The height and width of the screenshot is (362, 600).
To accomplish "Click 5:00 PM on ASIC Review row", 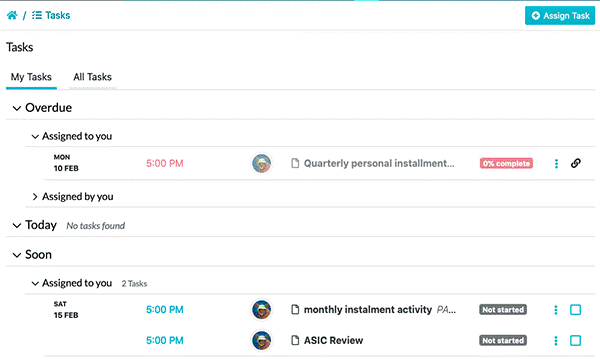I will [165, 341].
